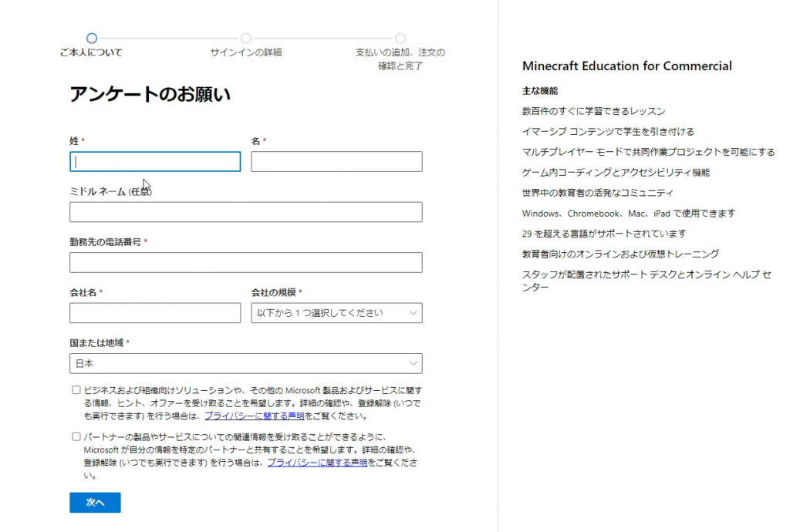
Task: Open プライバシーに関する声明 link in first checkbox text
Action: pos(254,416)
